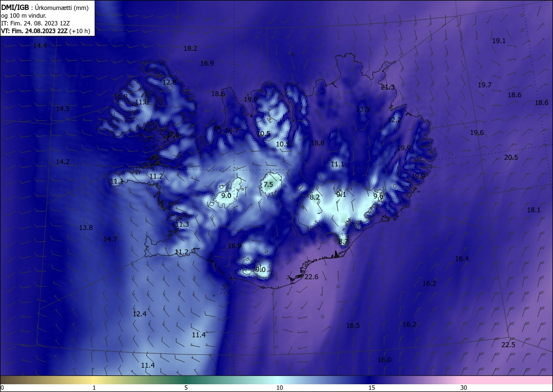Click the 18.1 value on the map

(x=534, y=210)
